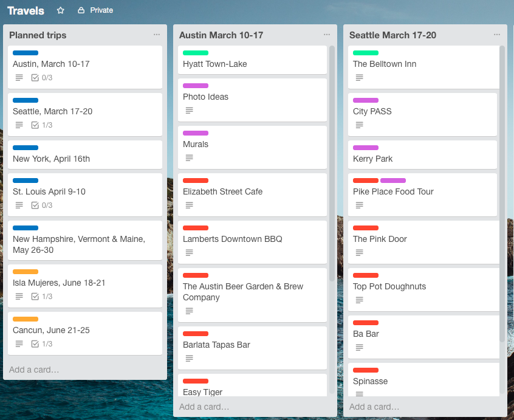Open the Seattle March 17-20 list menu
The image size is (514, 420).
click(497, 35)
